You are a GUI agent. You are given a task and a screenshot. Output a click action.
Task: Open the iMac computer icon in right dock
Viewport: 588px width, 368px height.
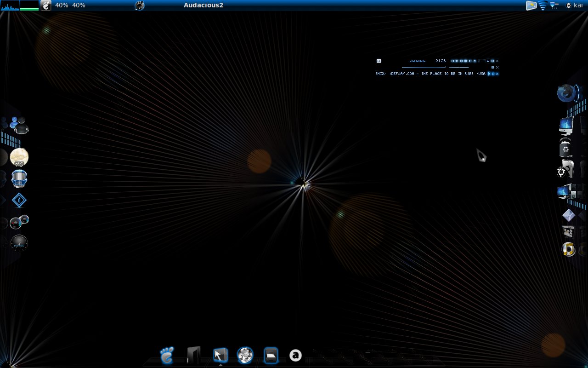(x=566, y=125)
